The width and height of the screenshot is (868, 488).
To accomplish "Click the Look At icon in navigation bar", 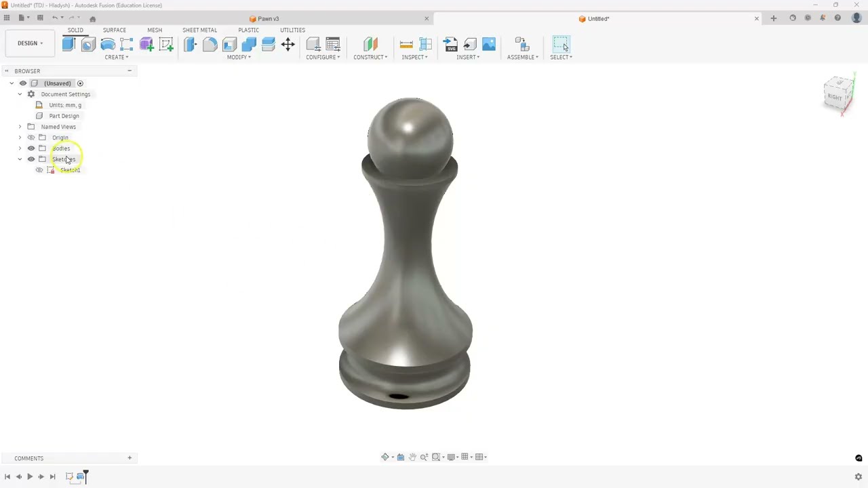I will (401, 457).
